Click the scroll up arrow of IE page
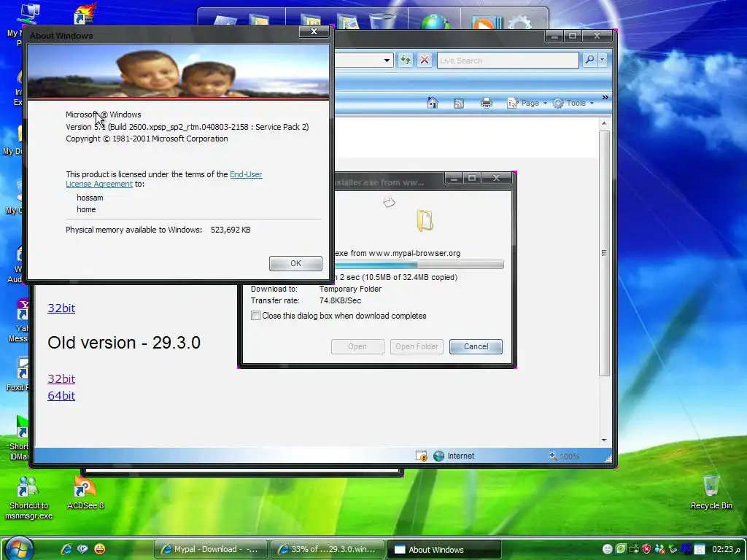Screen dimensions: 747x560 click(604, 124)
